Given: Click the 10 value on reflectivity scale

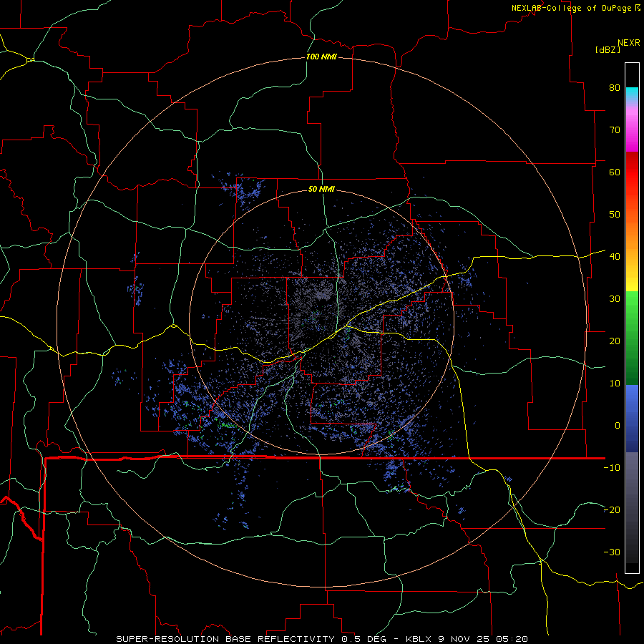Looking at the screenshot, I should coord(615,384).
